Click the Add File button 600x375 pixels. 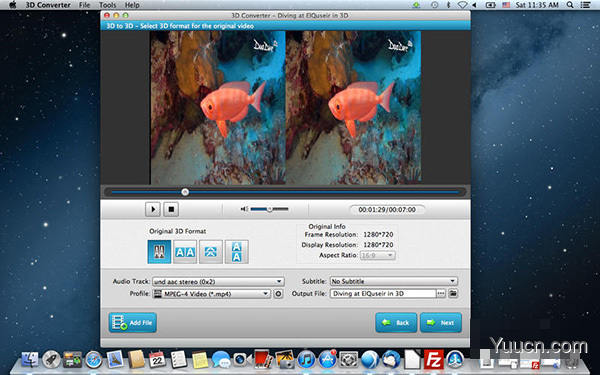[132, 323]
